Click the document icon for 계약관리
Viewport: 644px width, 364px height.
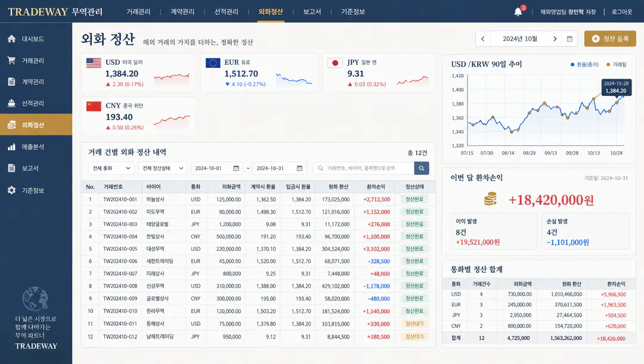coord(11,82)
